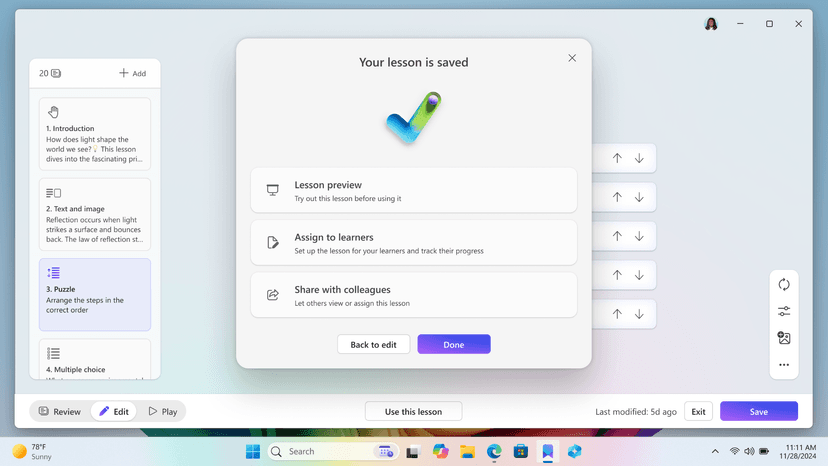
Task: Click the Lesson preview monitor icon
Action: pos(272,190)
